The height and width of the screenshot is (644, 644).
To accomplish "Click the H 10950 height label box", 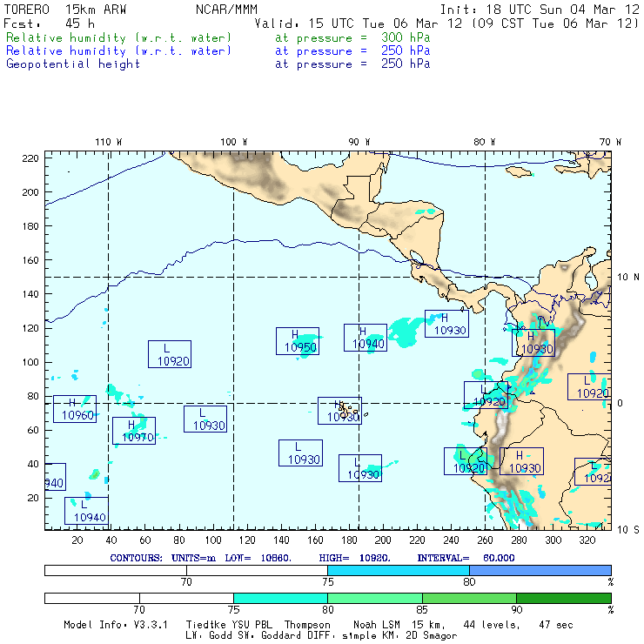I will pos(298,341).
